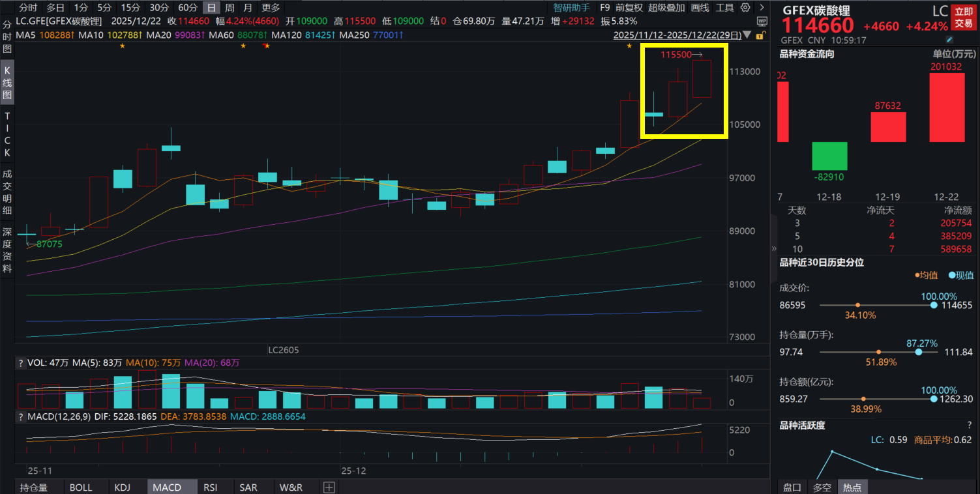Click the 持仓量 current value dot at 87.27%

pos(919,352)
